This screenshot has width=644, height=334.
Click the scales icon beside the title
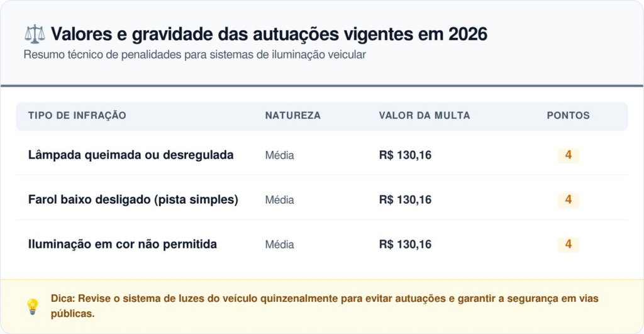(34, 33)
